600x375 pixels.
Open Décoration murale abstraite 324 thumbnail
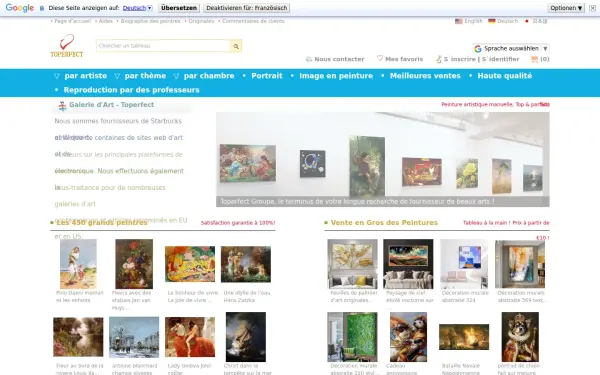click(x=464, y=264)
